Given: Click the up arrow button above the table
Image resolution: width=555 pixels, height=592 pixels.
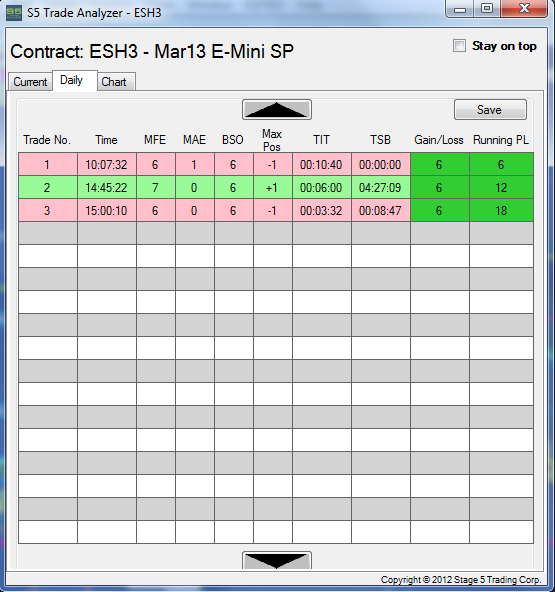Looking at the screenshot, I should click(277, 109).
